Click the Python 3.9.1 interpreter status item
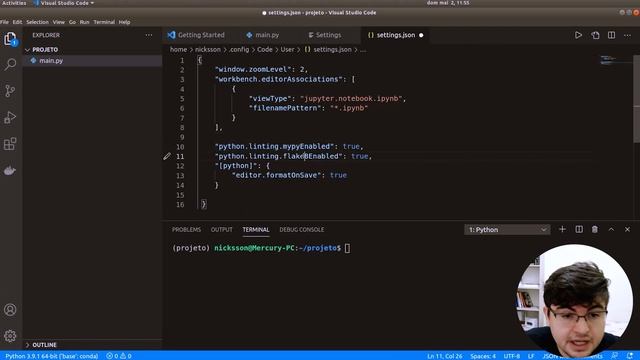This screenshot has width=640, height=360. (51, 356)
